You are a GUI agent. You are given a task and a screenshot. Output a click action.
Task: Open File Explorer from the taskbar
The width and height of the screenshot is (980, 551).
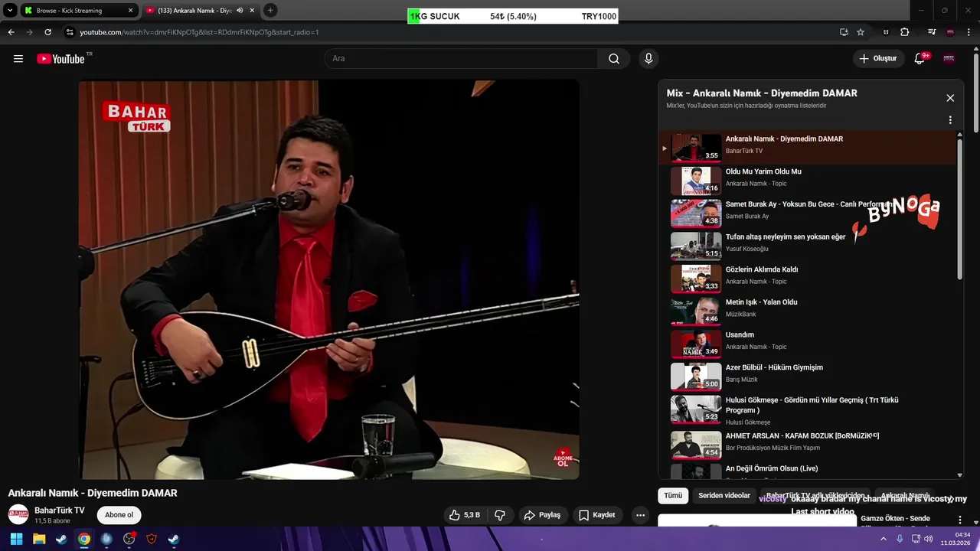click(39, 539)
